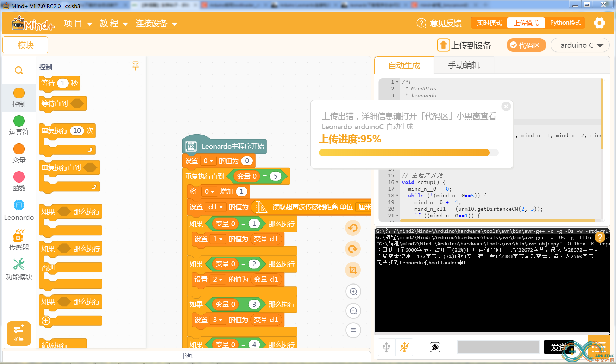Open variable dropdown in 设置 0 的值为 block
This screenshot has height=364, width=616.
point(208,161)
